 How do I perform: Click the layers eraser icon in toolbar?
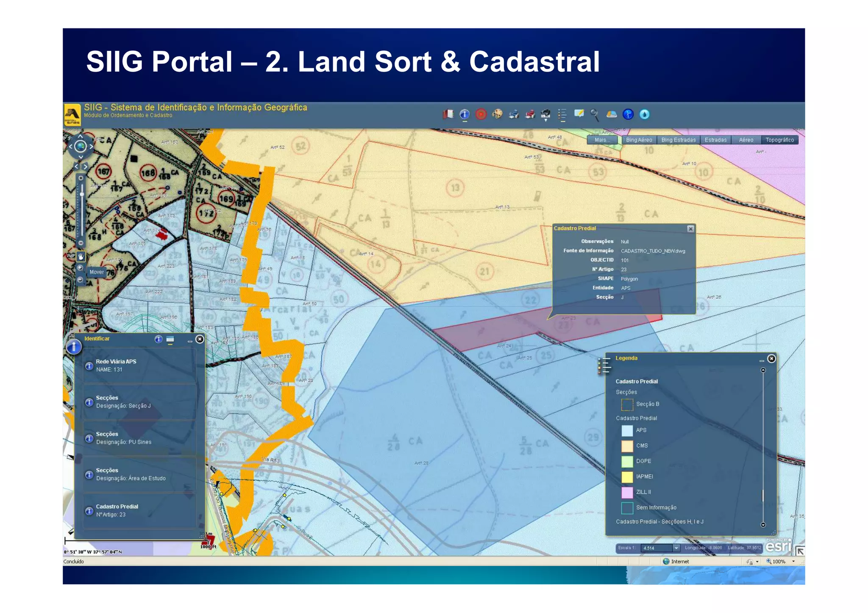pyautogui.click(x=611, y=114)
